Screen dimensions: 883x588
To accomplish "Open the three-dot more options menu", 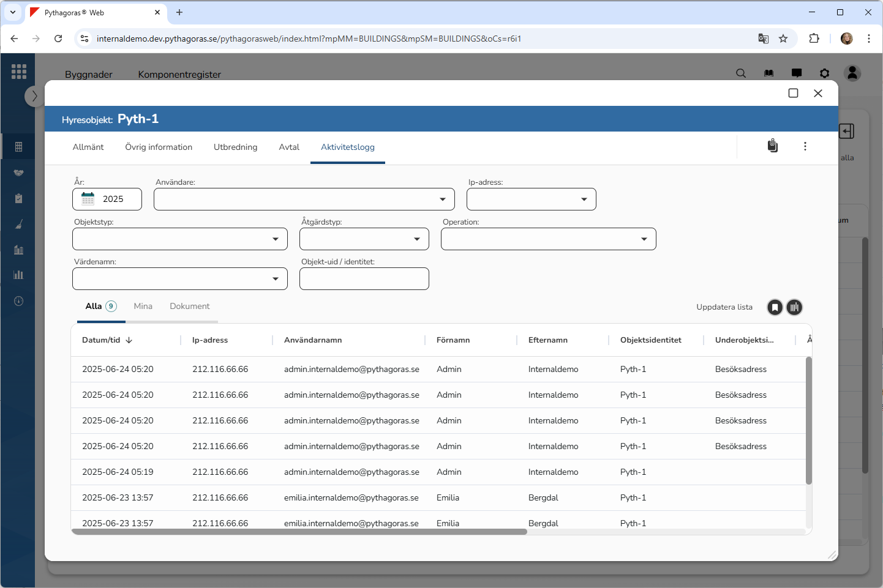I will (805, 146).
